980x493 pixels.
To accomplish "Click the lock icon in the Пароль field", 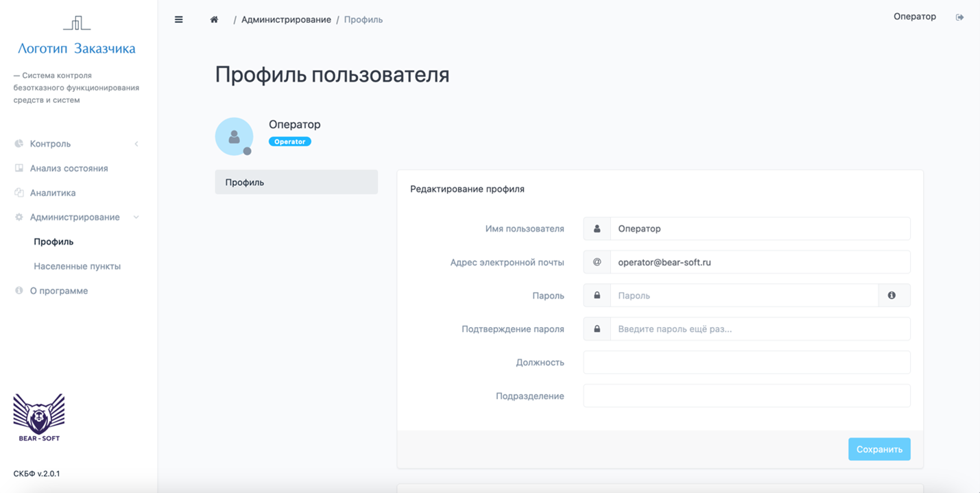I will (596, 295).
